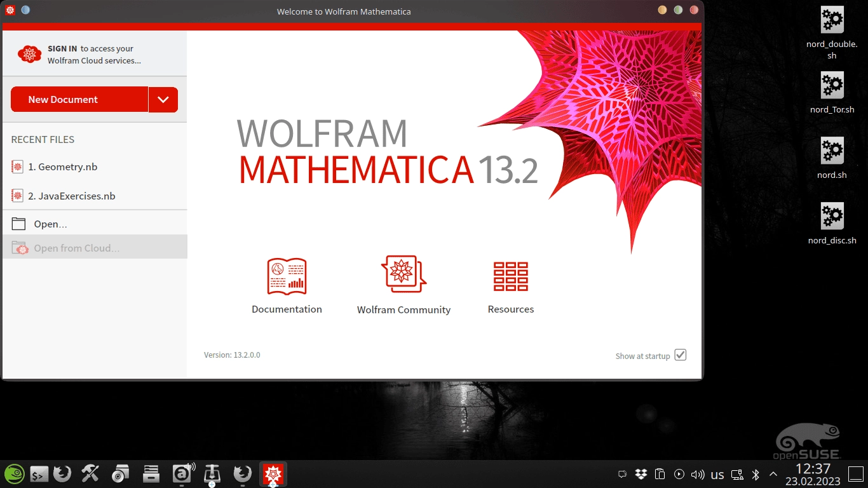This screenshot has height=488, width=868.
Task: Click the Wolfram Cloud sign-in logo
Action: click(x=29, y=54)
